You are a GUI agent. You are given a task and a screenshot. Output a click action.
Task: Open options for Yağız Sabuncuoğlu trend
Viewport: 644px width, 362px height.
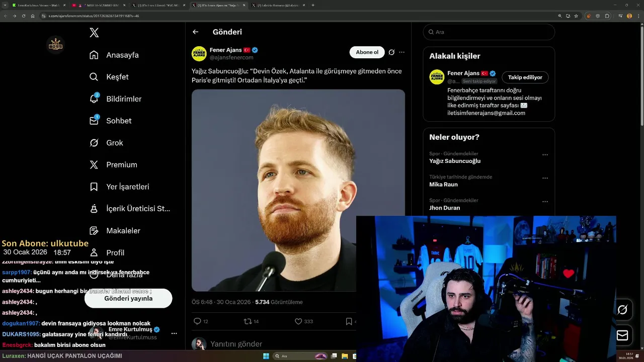[545, 155]
